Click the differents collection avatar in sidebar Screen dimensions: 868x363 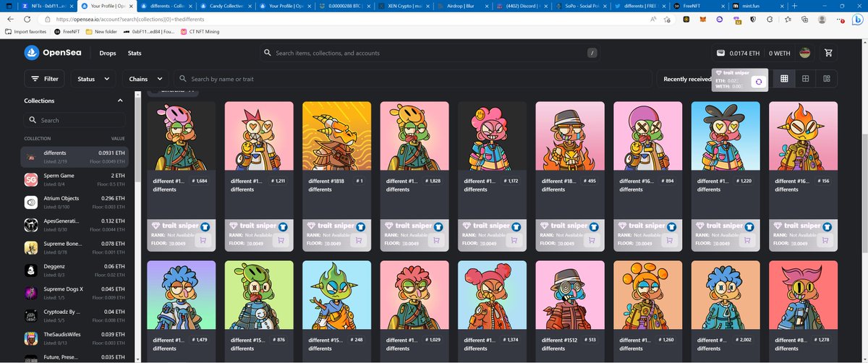click(31, 156)
